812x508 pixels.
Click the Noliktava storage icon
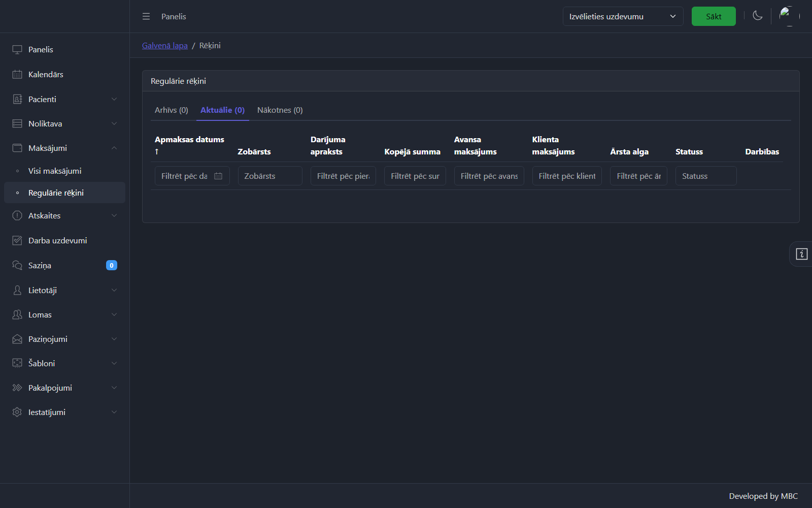(17, 123)
